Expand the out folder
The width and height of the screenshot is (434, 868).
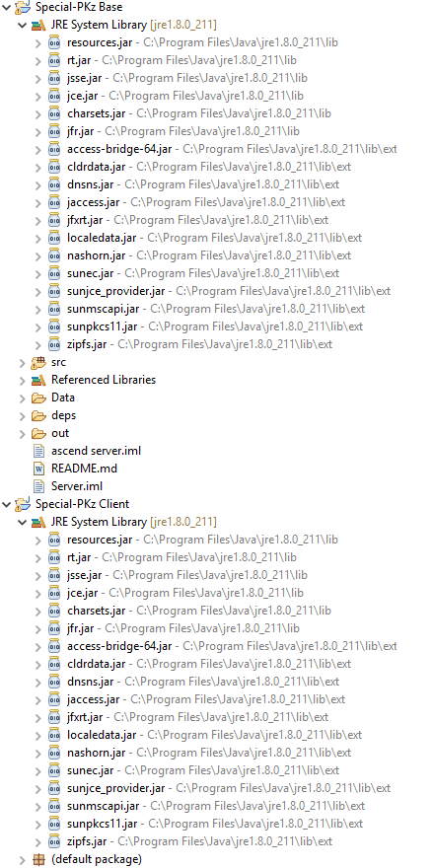tap(22, 433)
